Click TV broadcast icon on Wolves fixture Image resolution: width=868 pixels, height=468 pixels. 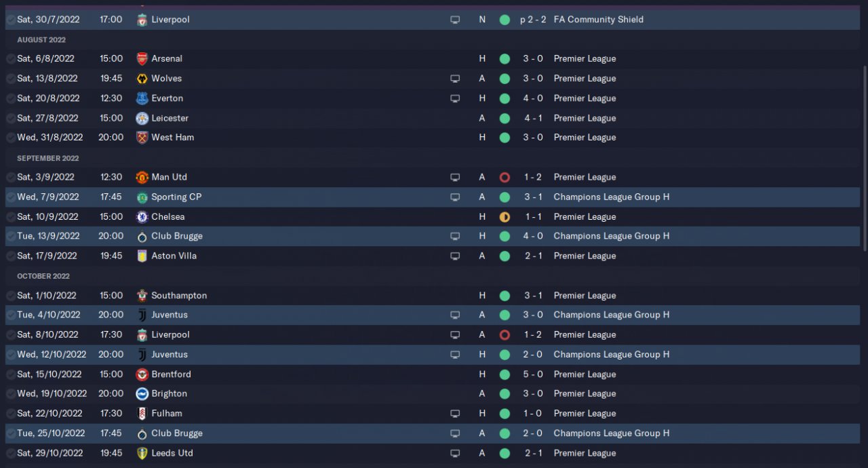click(x=455, y=79)
